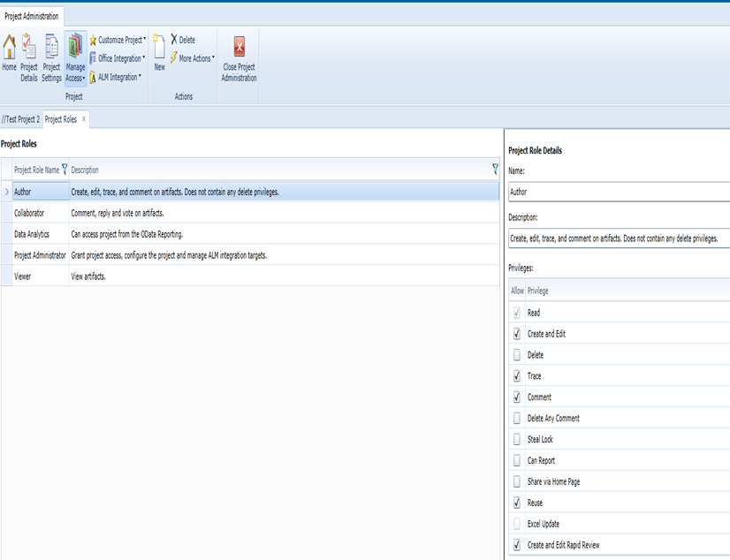Viewport: 730px width, 560px height.
Task: Filter the Project Role Name column
Action: pyautogui.click(x=65, y=170)
